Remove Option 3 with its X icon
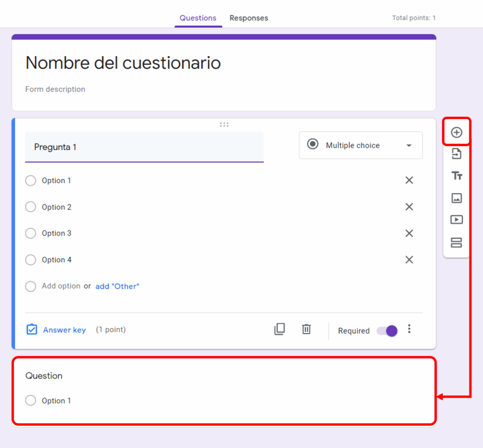 pos(409,233)
